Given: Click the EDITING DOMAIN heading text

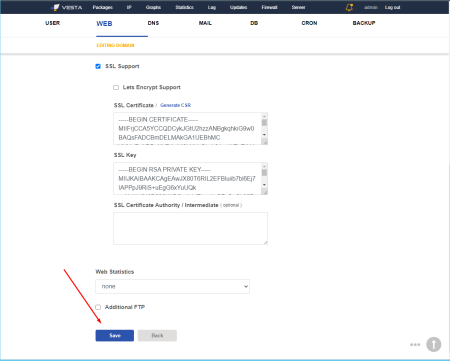Looking at the screenshot, I should point(115,45).
